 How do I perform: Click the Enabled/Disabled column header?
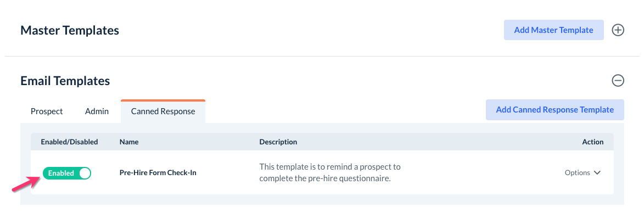coord(69,142)
